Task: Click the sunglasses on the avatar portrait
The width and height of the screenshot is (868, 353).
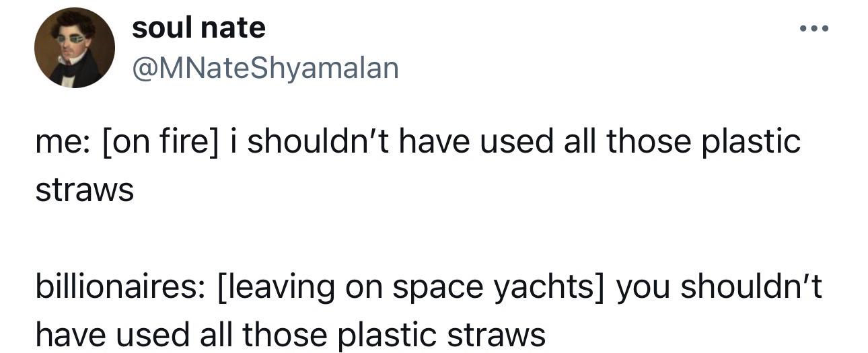Action: 73,38
